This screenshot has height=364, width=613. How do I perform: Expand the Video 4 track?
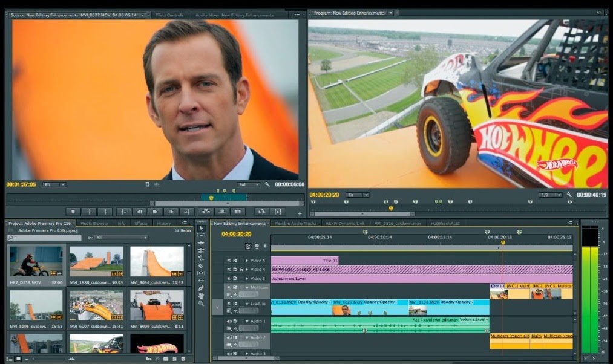pyautogui.click(x=247, y=270)
